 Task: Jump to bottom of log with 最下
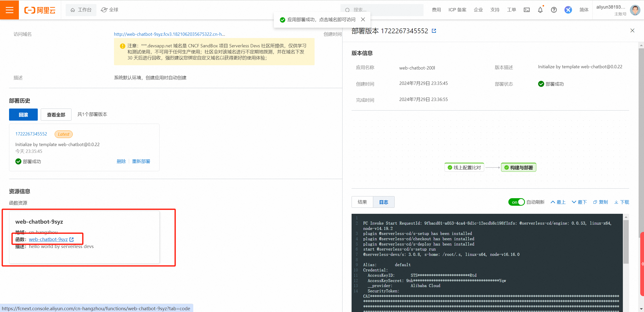579,202
